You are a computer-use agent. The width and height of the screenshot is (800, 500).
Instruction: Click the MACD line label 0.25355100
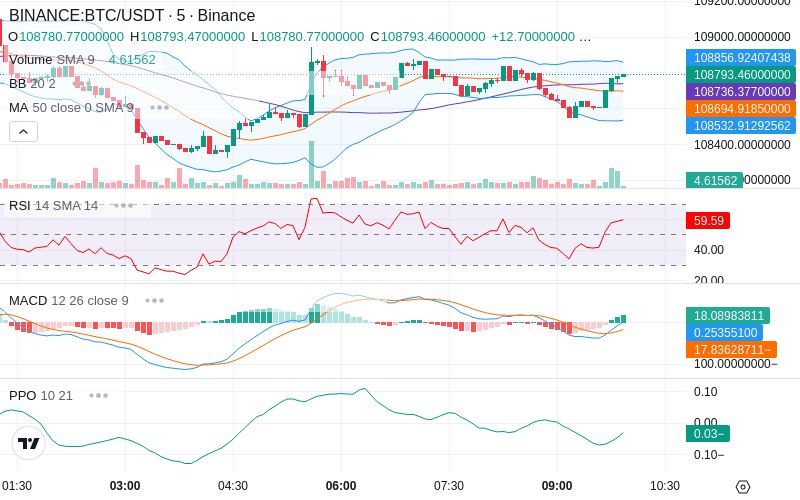pyautogui.click(x=724, y=333)
